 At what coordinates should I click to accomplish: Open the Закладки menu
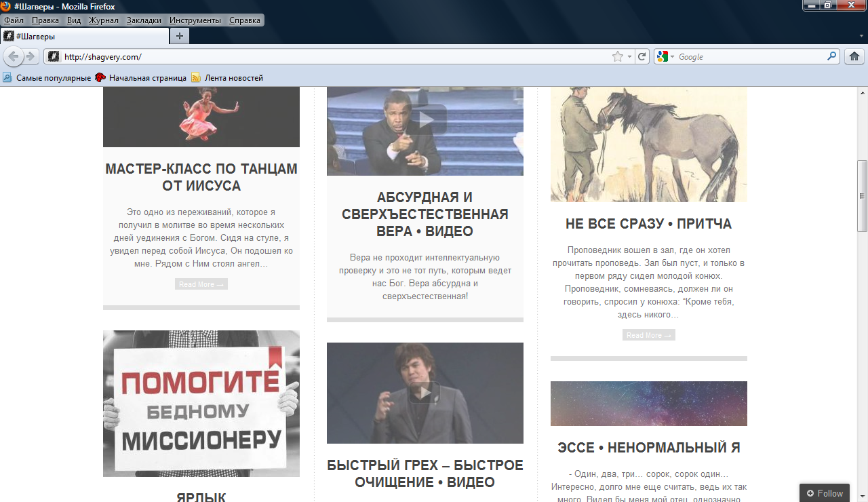point(144,20)
